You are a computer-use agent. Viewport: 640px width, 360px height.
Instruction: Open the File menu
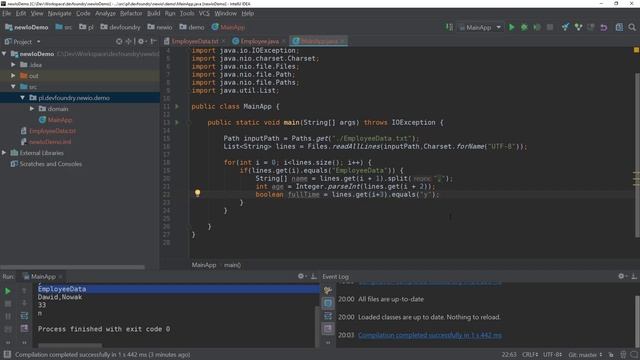(7, 13)
